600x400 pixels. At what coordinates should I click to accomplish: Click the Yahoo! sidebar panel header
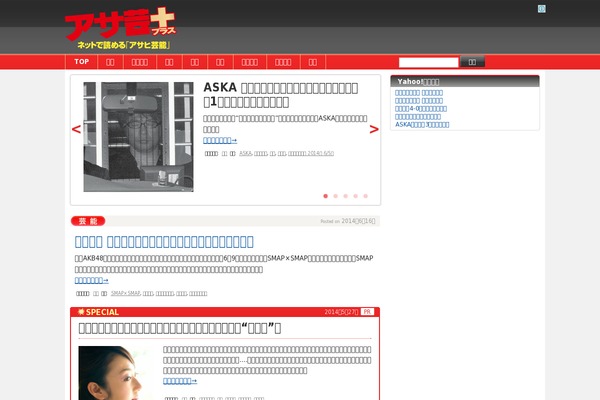465,81
